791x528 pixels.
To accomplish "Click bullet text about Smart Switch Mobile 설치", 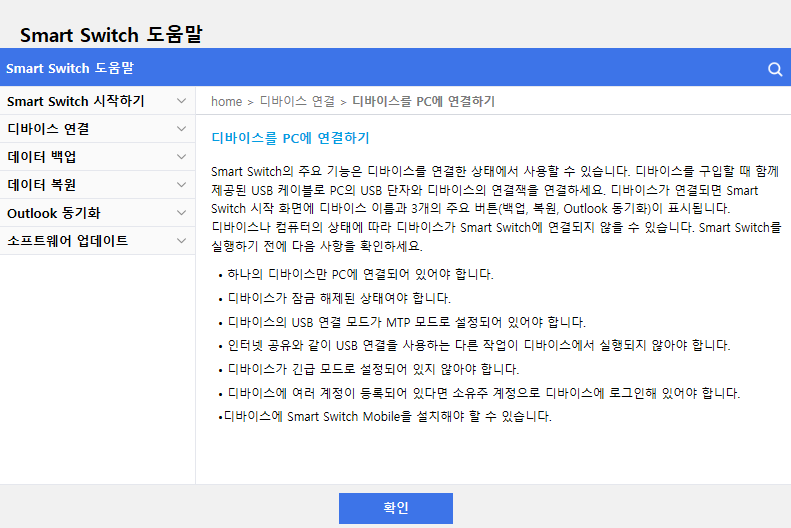I will click(x=387, y=417).
